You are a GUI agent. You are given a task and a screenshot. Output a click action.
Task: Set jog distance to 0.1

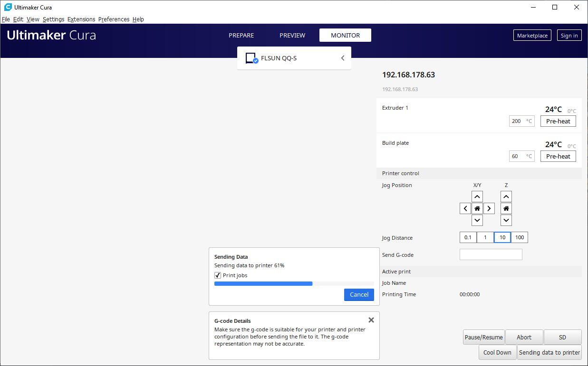pyautogui.click(x=468, y=237)
